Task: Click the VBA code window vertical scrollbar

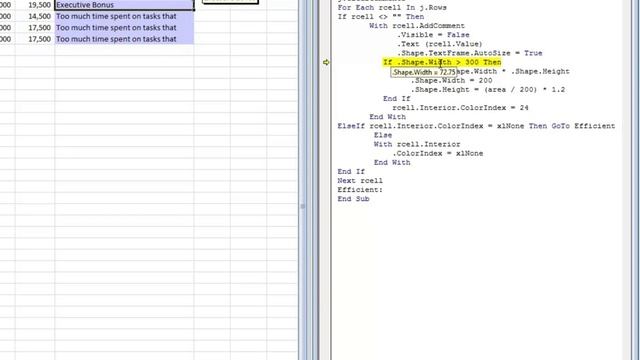Action: pos(627,180)
